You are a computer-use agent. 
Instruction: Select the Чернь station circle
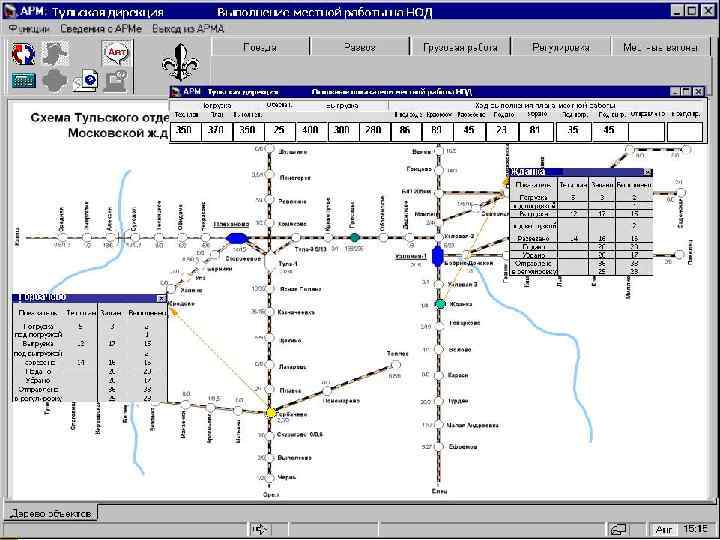click(270, 477)
